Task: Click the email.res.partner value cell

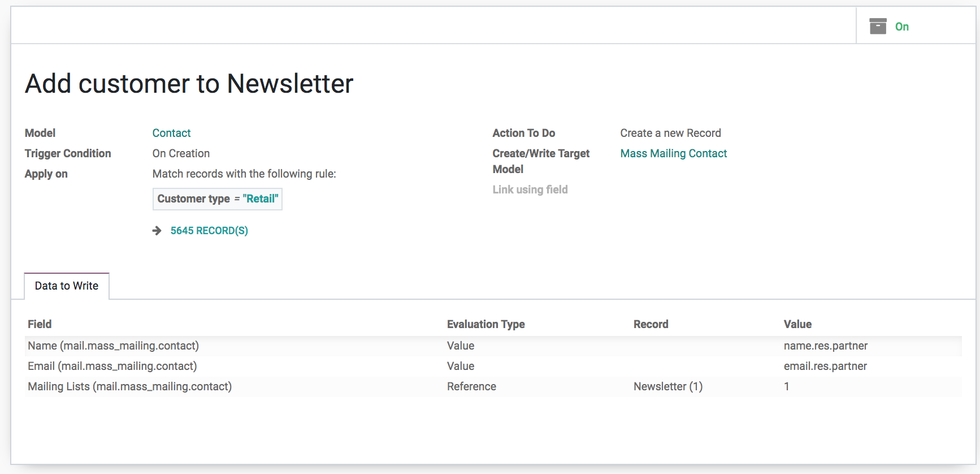Action: (x=825, y=367)
